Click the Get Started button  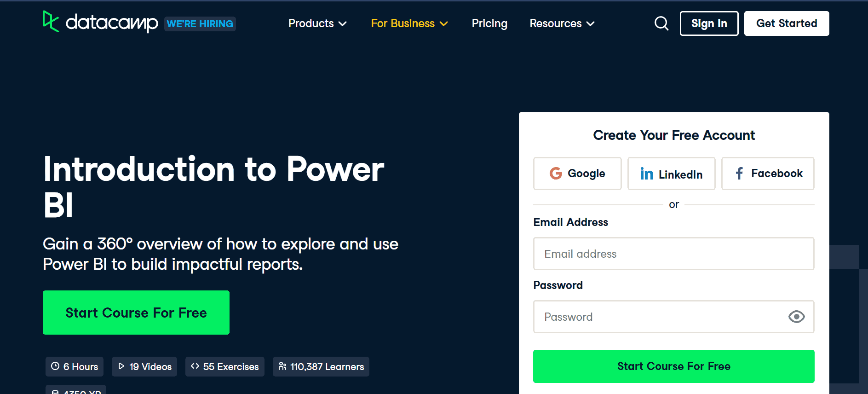(x=787, y=23)
